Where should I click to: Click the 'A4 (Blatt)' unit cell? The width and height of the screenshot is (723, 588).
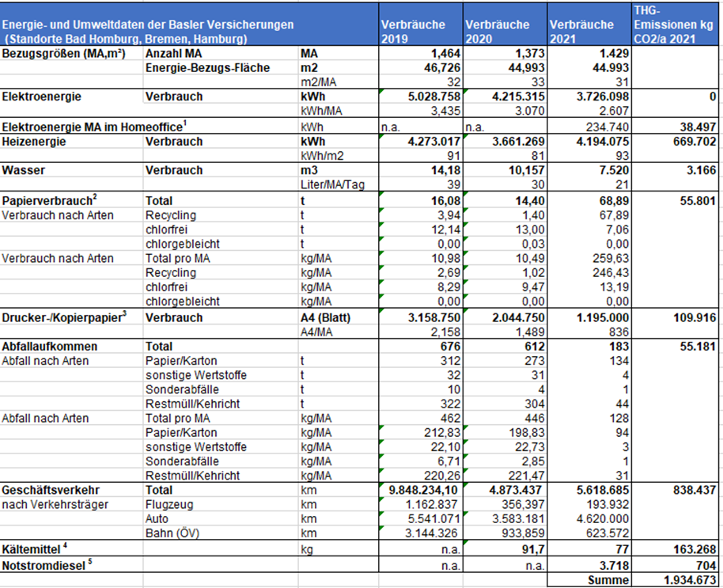pyautogui.click(x=326, y=318)
